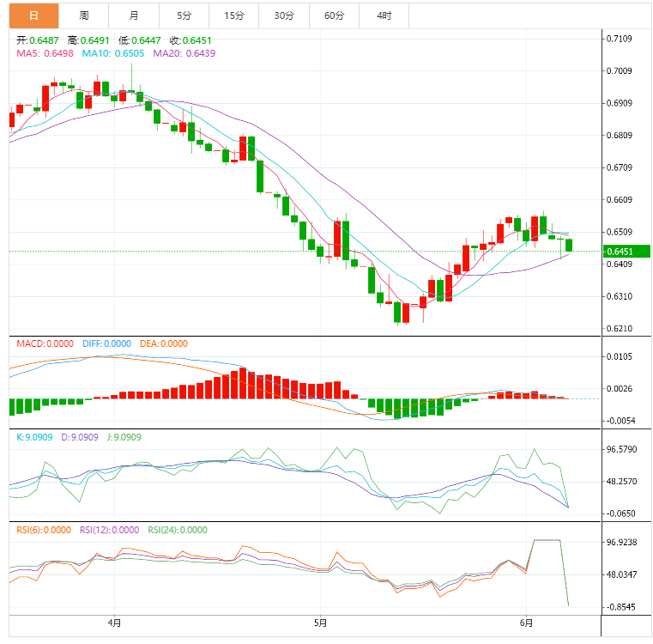The width and height of the screenshot is (653, 644).
Task: Click the 0.6709 price axis value
Action: click(619, 167)
